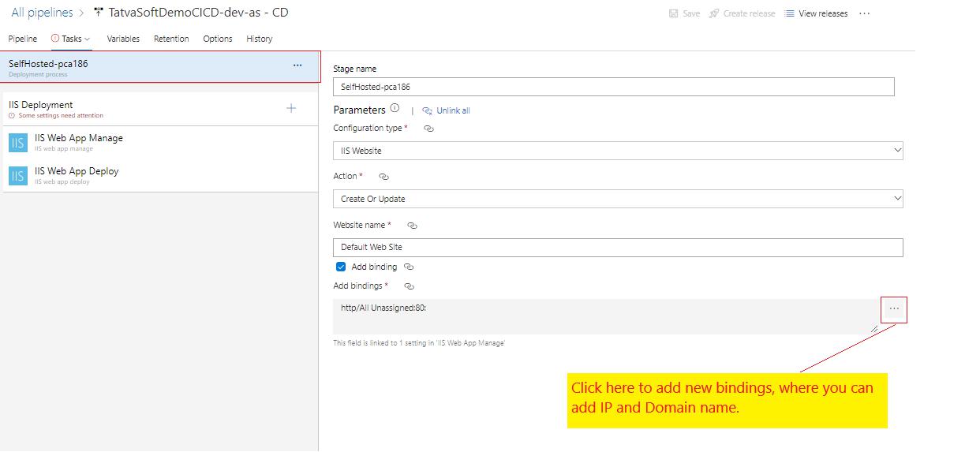Add task with IIS Deployment plus icon

point(291,108)
